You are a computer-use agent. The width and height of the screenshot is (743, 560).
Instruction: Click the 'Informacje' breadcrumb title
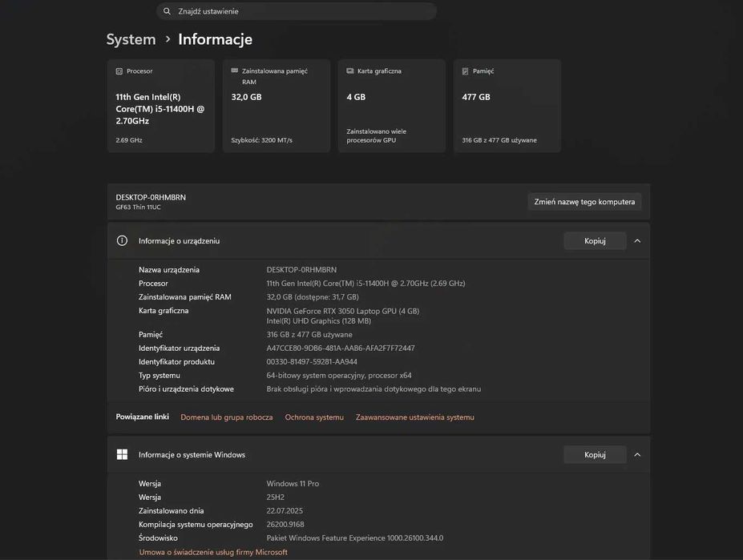tap(215, 39)
